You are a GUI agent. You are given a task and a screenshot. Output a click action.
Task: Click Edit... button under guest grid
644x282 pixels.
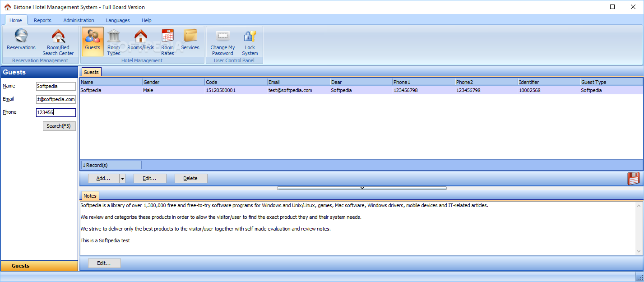[150, 178]
